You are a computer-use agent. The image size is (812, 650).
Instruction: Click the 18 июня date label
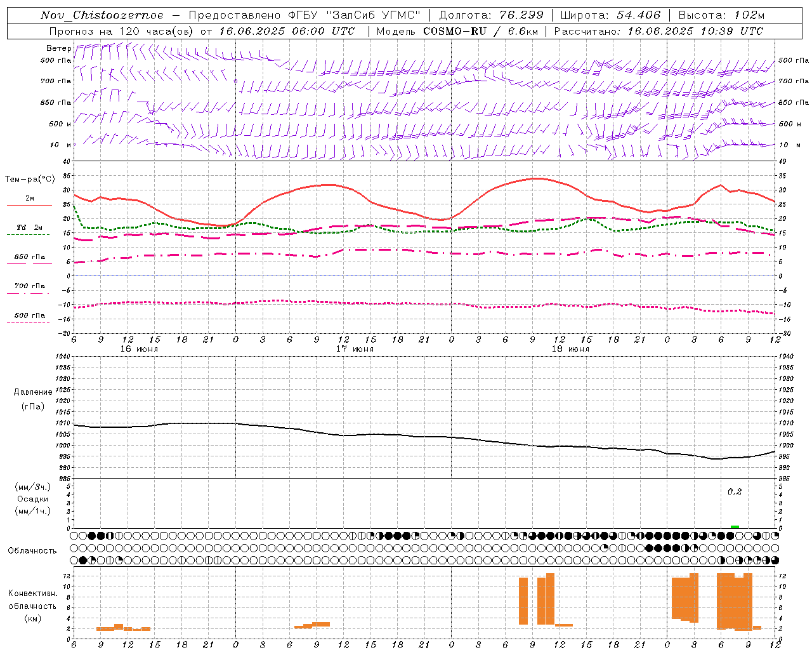click(x=570, y=349)
